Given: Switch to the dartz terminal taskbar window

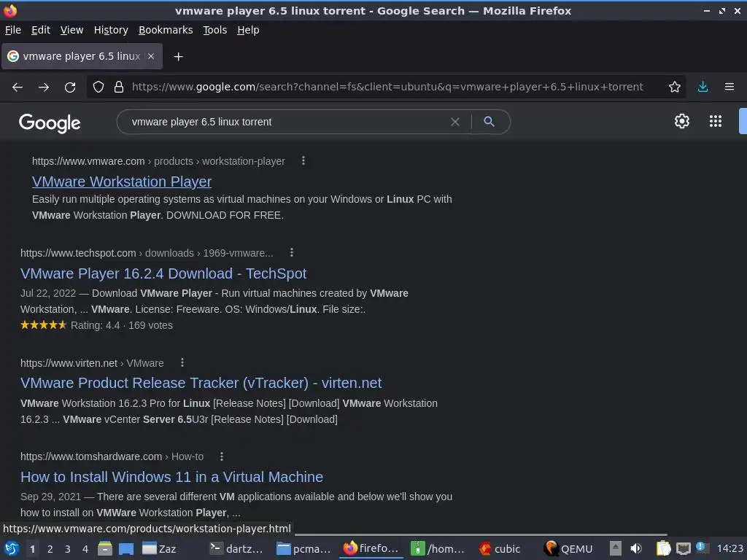Looking at the screenshot, I should (x=237, y=548).
